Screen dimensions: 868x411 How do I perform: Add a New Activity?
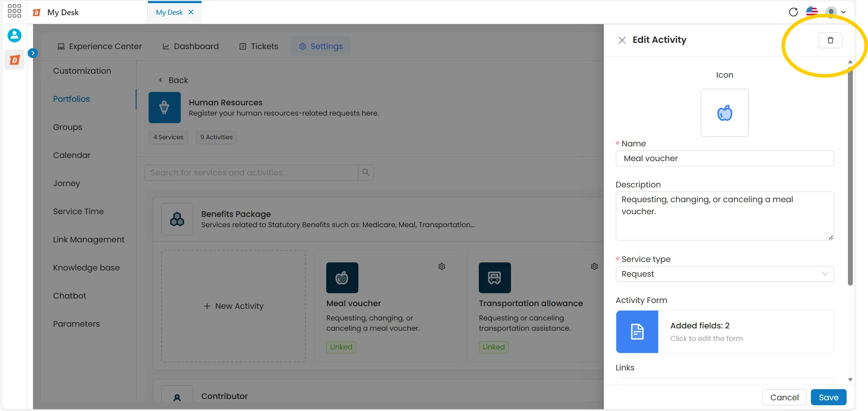click(233, 306)
